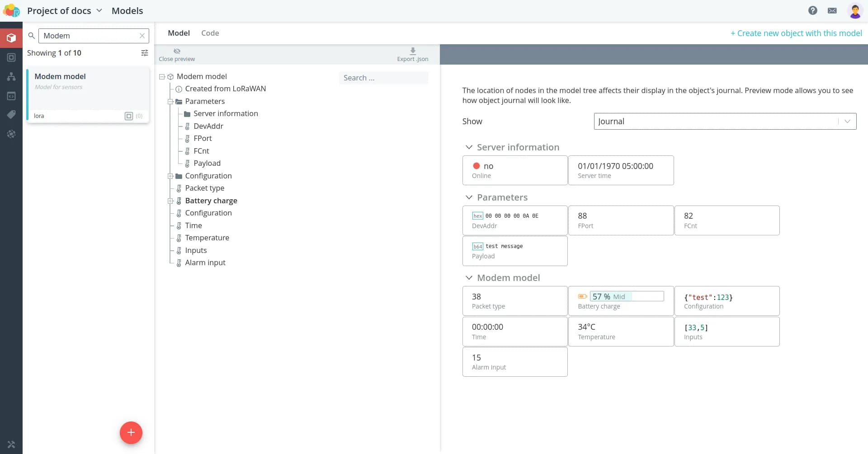Viewport: 868px width, 454px height.
Task: Collapse the Parameters journal section
Action: click(x=469, y=197)
